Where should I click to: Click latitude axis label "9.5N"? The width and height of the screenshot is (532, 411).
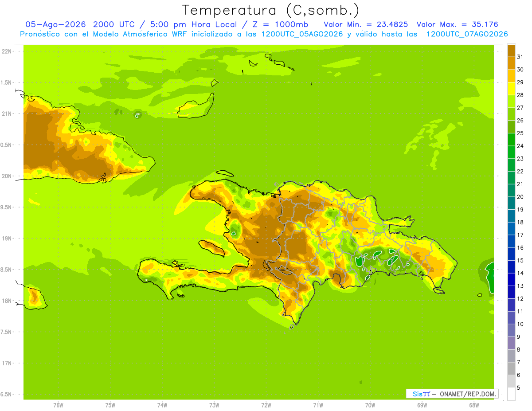click(7, 207)
